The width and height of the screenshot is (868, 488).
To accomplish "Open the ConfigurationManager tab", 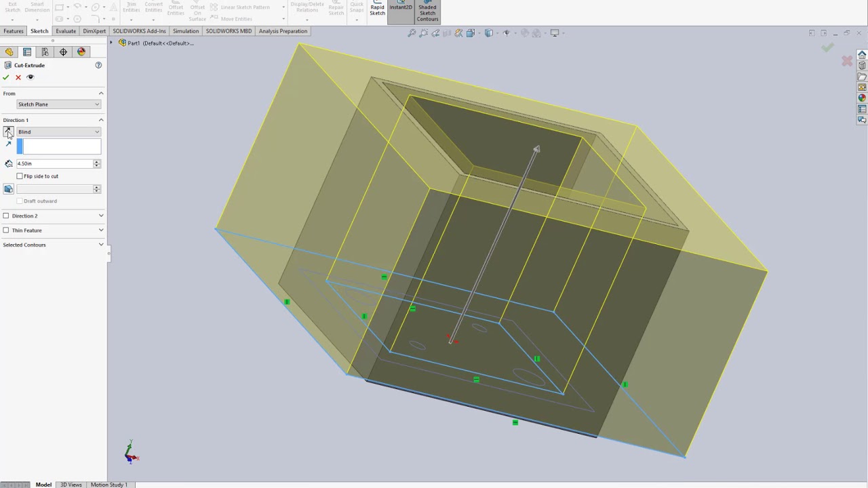I will click(x=45, y=52).
